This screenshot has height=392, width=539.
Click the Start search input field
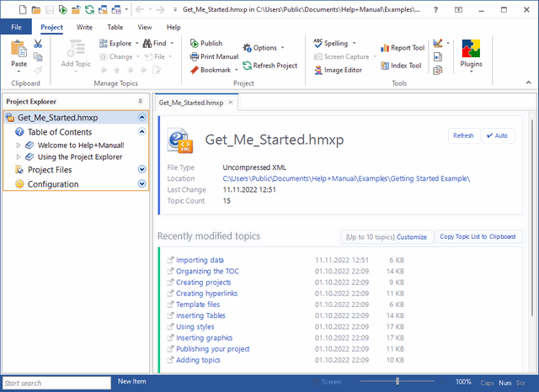point(56,383)
